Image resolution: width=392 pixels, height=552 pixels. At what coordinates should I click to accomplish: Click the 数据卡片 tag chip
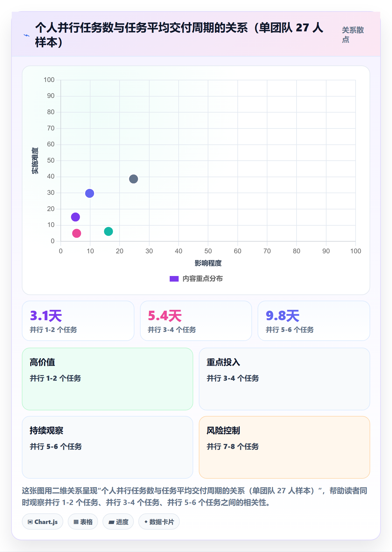159,522
